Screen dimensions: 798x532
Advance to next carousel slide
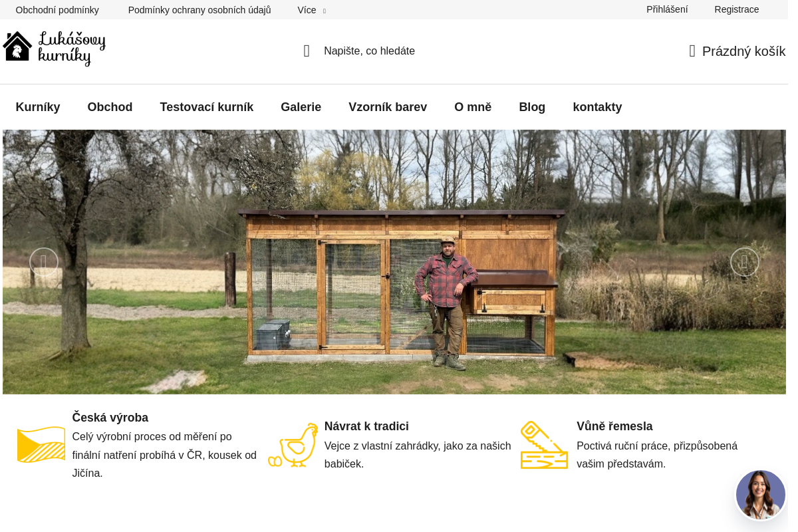pos(745,262)
